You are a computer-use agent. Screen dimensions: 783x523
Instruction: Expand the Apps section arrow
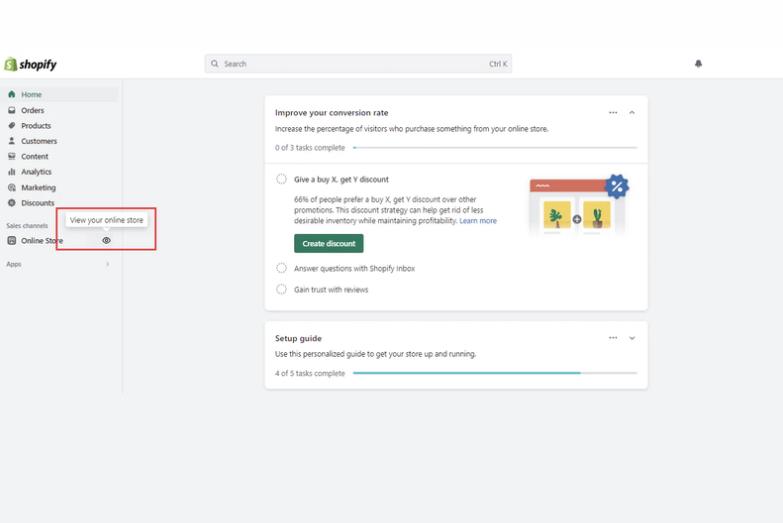107,264
